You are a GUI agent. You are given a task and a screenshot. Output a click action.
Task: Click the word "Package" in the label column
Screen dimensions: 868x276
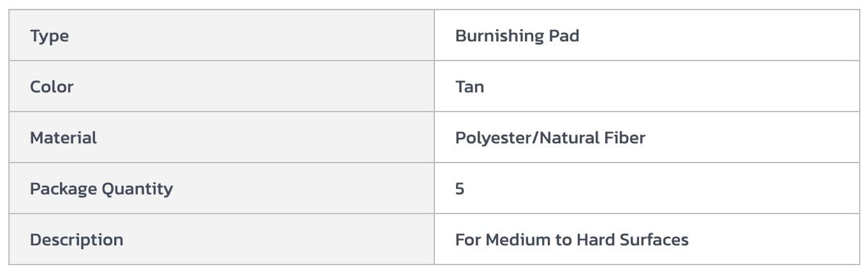61,189
